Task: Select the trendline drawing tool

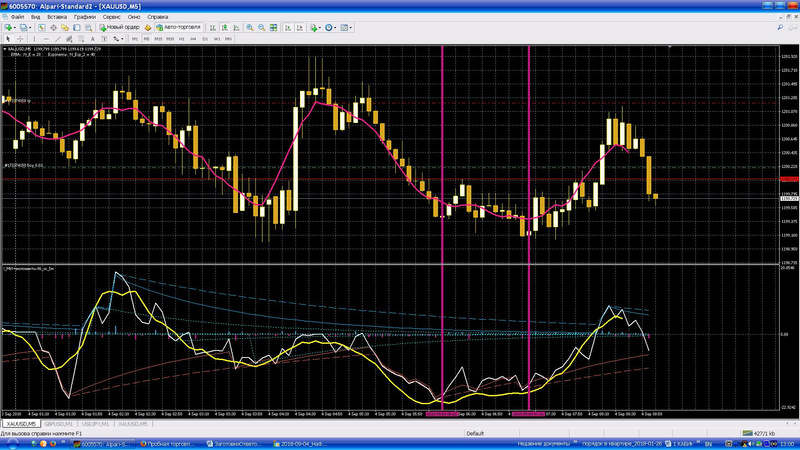Action: pos(57,39)
